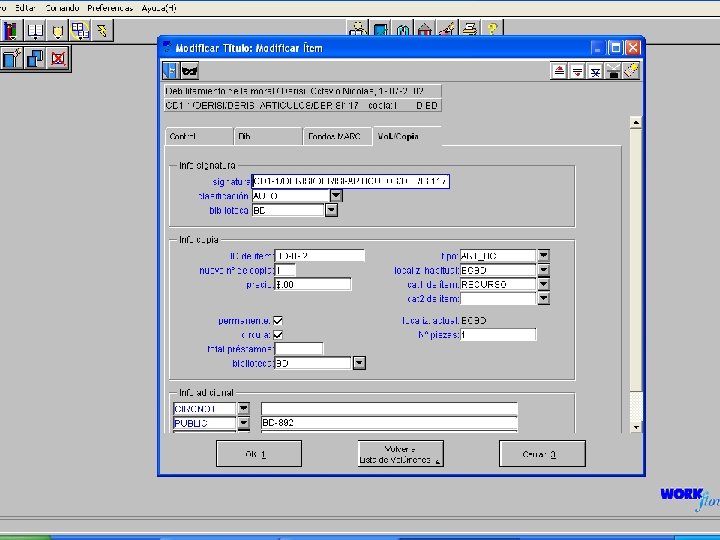Image resolution: width=720 pixels, height=540 pixels.
Task: Open the biblioteca dropdown in Info copia
Action: (x=359, y=363)
